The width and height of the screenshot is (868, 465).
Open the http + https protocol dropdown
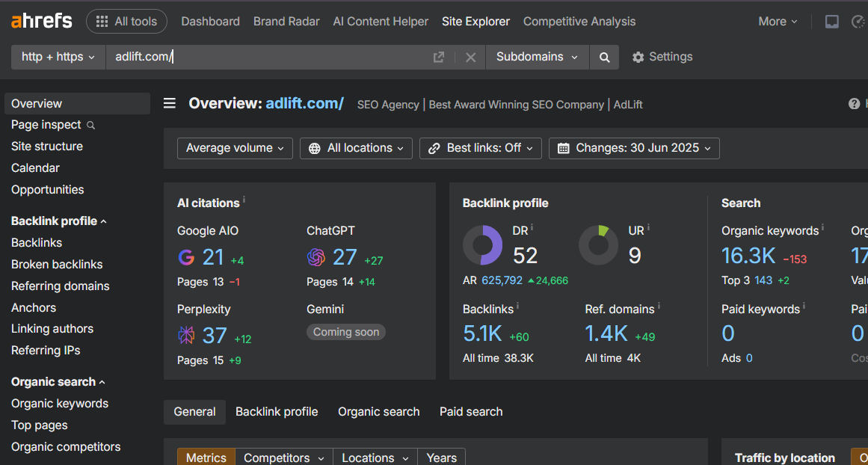tap(58, 57)
